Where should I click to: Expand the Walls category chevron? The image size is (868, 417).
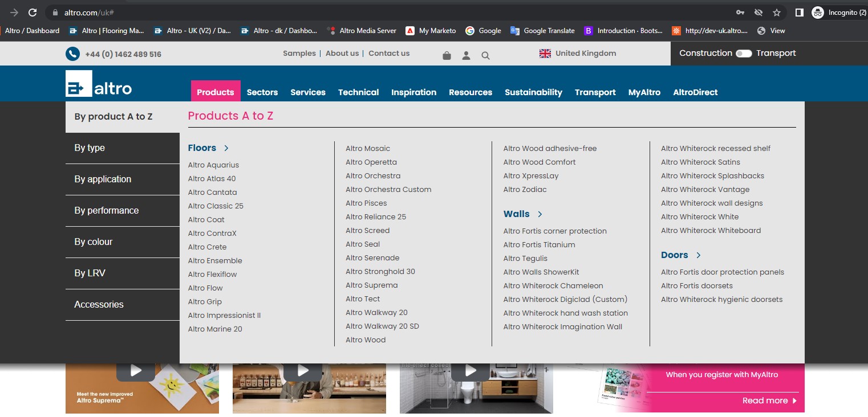tap(539, 214)
